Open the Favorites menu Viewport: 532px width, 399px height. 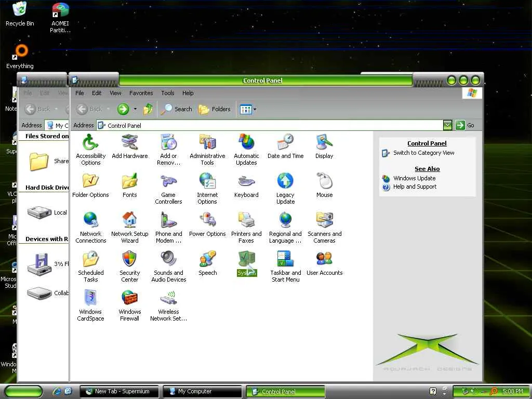click(x=141, y=93)
